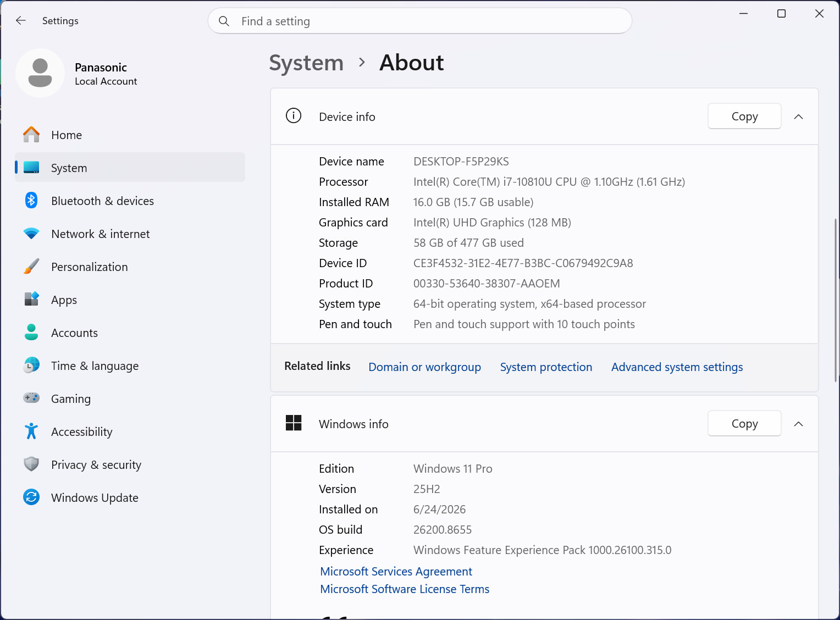
Task: Click the System monitor icon
Action: (31, 168)
